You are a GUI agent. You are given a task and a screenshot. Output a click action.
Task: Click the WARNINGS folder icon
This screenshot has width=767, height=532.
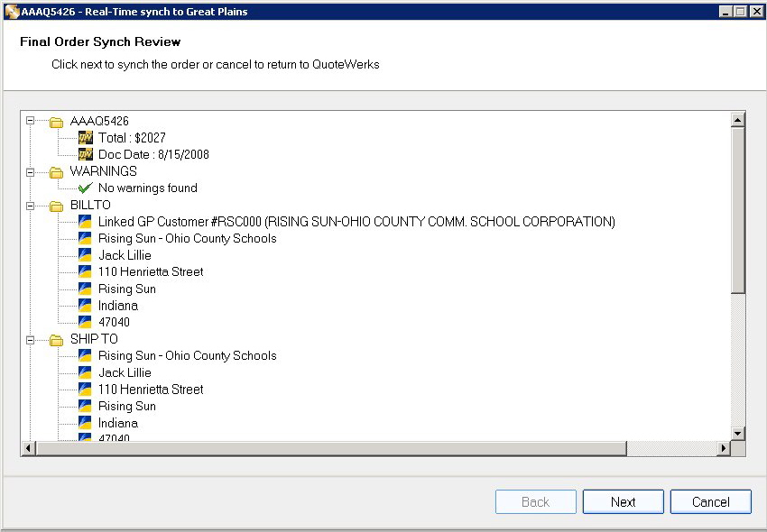[x=57, y=172]
